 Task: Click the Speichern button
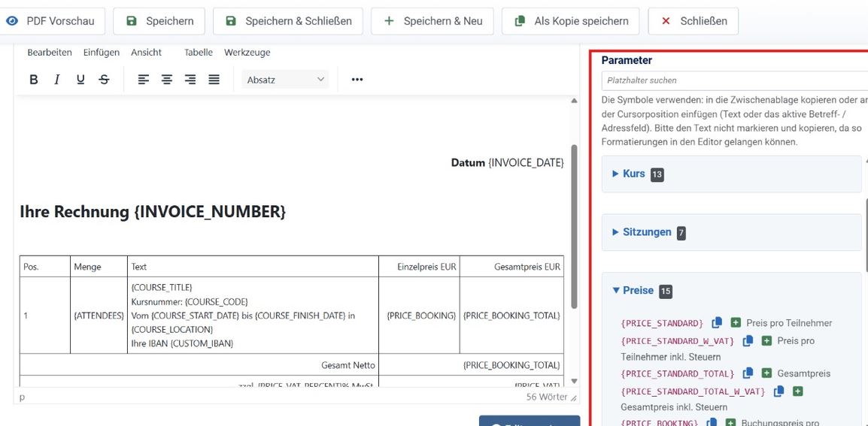[159, 21]
